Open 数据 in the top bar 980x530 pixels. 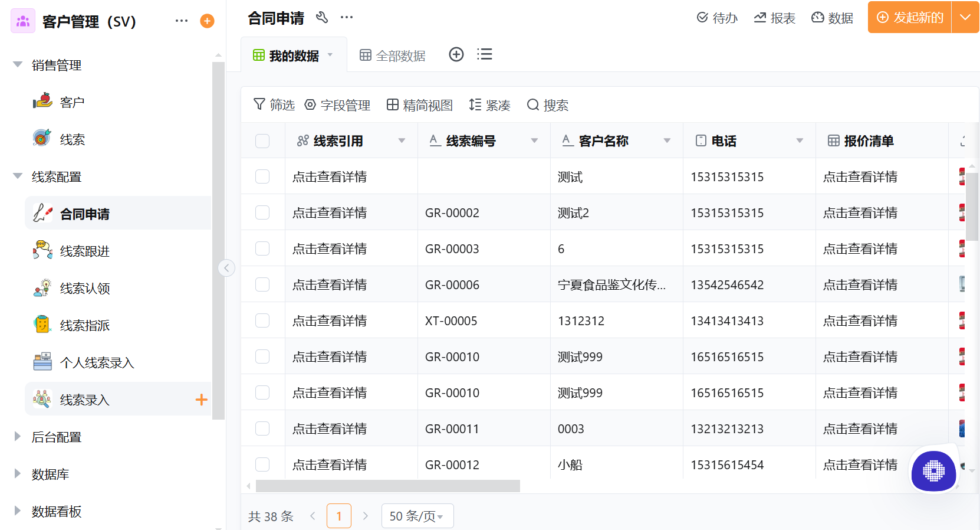[x=833, y=18]
